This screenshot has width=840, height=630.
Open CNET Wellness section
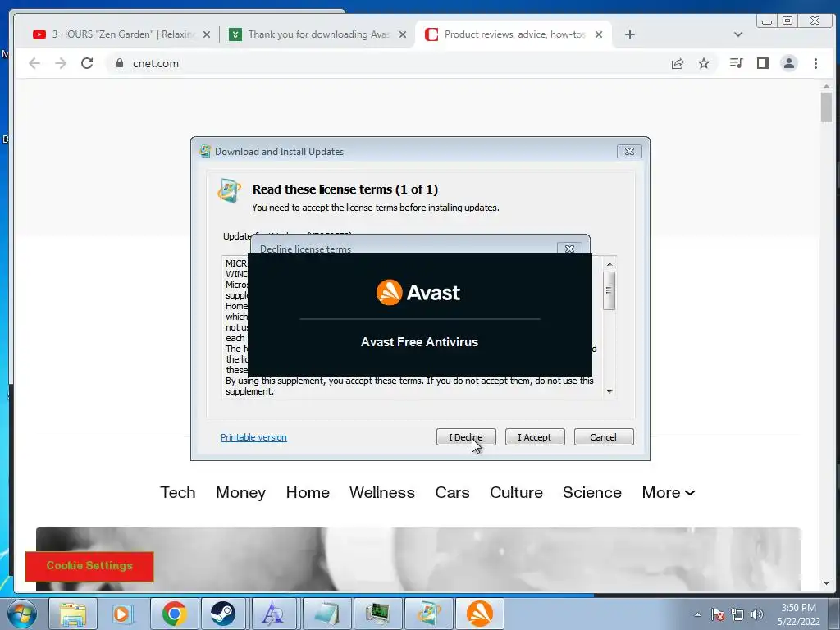pyautogui.click(x=382, y=492)
